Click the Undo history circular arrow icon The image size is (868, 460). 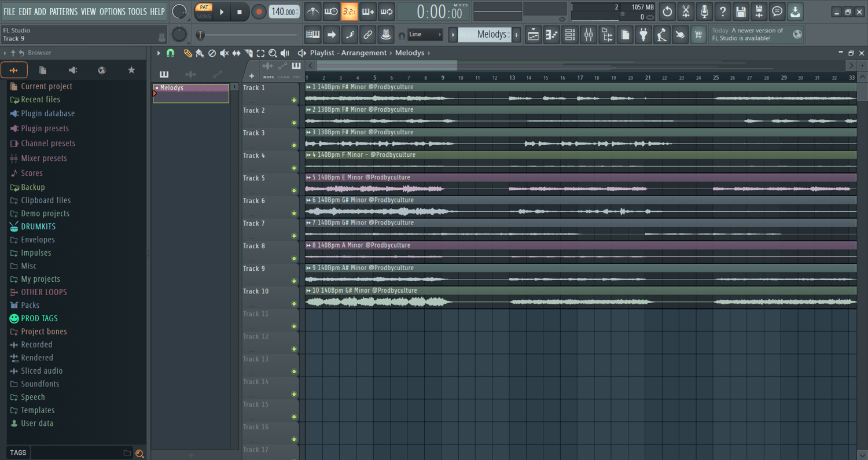pos(667,11)
